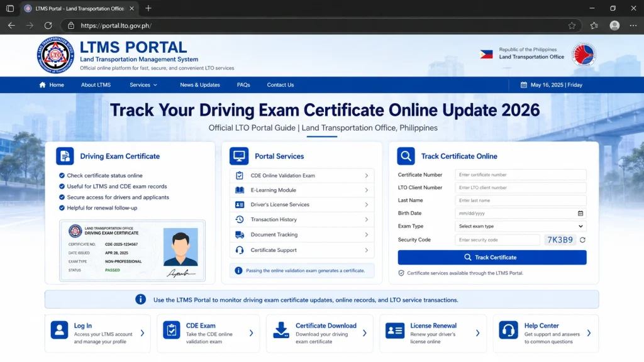Open the Certificate Download card link
The width and height of the screenshot is (644, 362).
click(319, 333)
